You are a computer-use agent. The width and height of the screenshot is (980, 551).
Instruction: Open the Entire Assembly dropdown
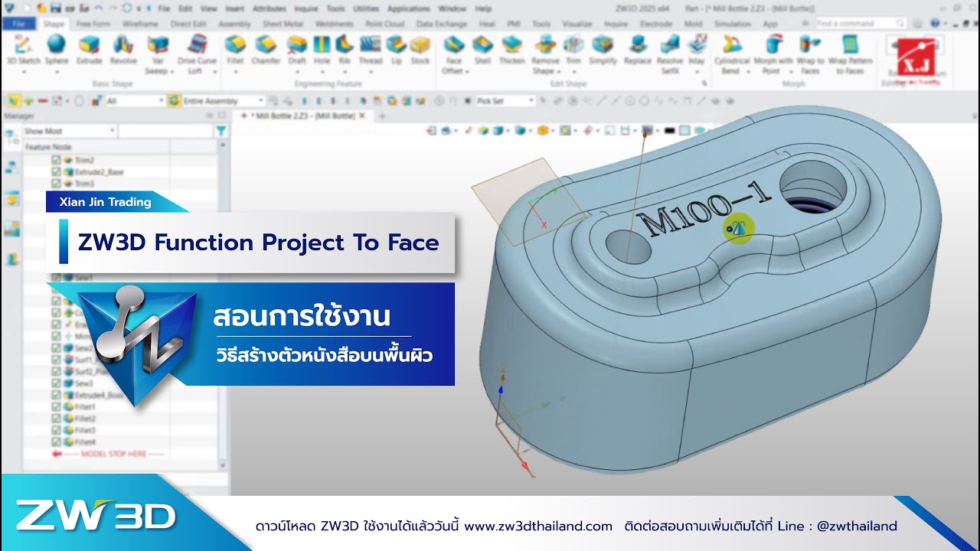(223, 100)
